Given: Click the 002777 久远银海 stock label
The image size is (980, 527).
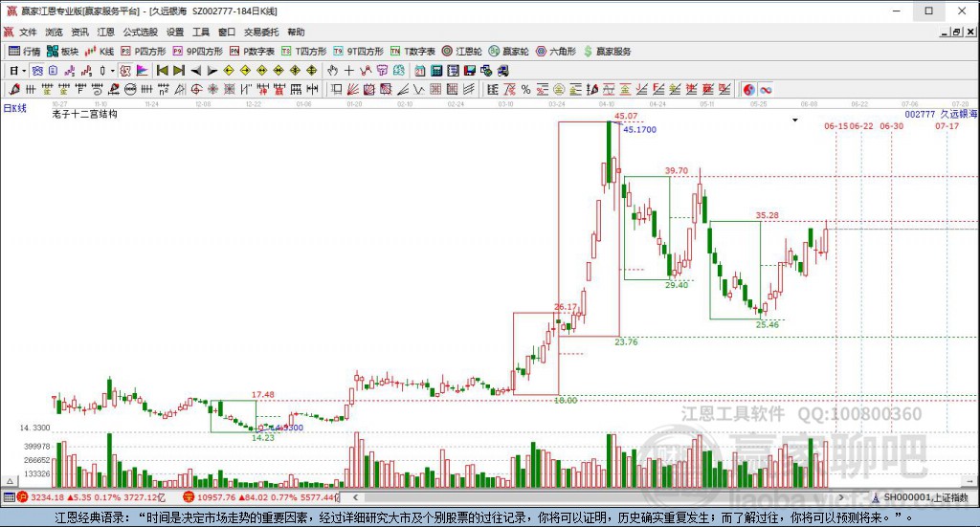Looking at the screenshot, I should pyautogui.click(x=941, y=114).
